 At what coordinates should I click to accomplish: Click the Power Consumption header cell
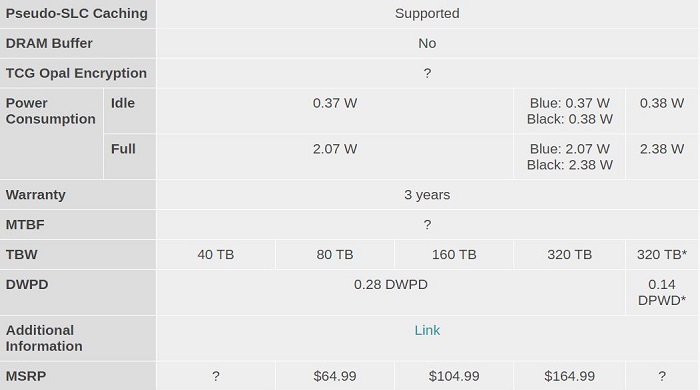[51, 134]
